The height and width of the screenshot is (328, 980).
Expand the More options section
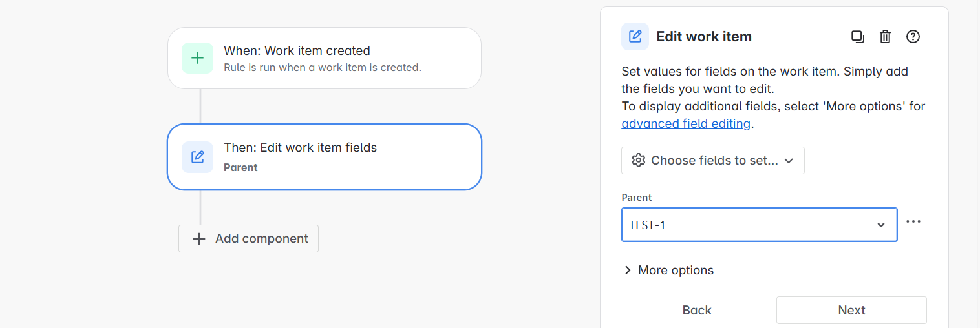click(668, 270)
